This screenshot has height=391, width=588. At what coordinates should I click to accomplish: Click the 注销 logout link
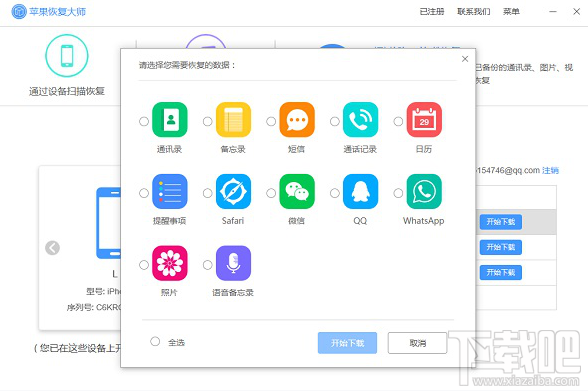[x=550, y=171]
